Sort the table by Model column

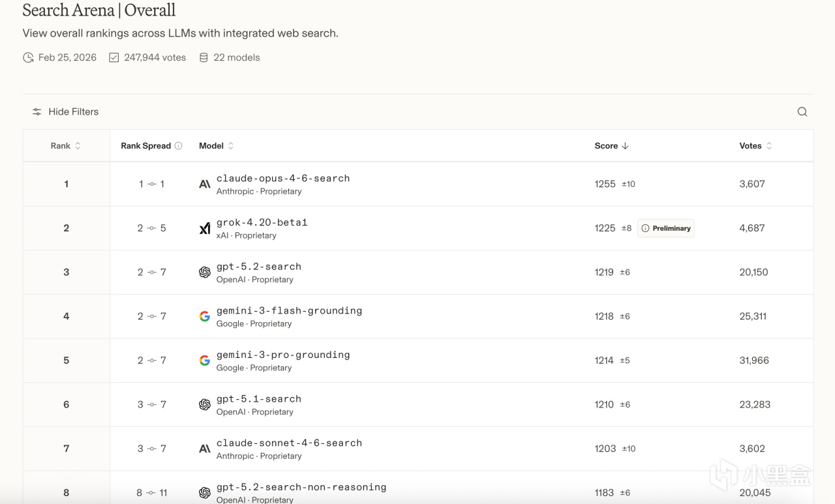[216, 146]
